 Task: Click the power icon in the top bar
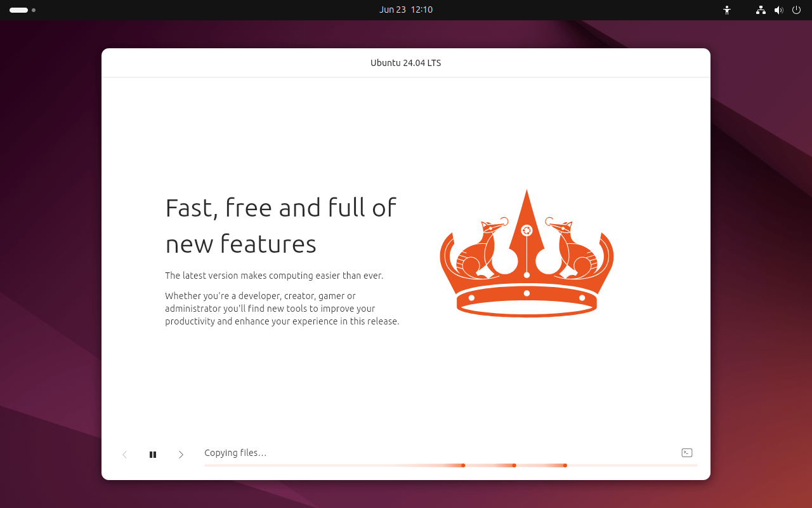click(796, 10)
